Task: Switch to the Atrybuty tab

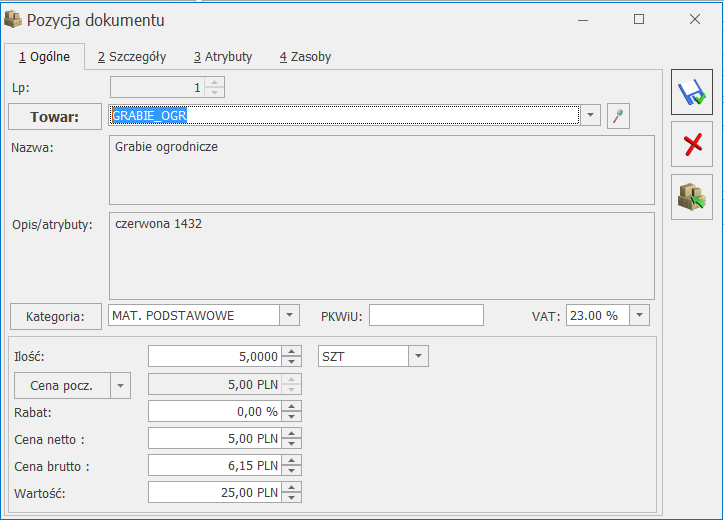Action: [223, 57]
